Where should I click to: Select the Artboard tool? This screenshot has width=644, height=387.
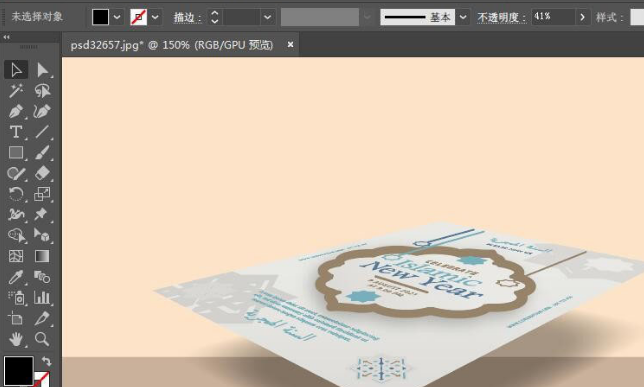click(16, 318)
